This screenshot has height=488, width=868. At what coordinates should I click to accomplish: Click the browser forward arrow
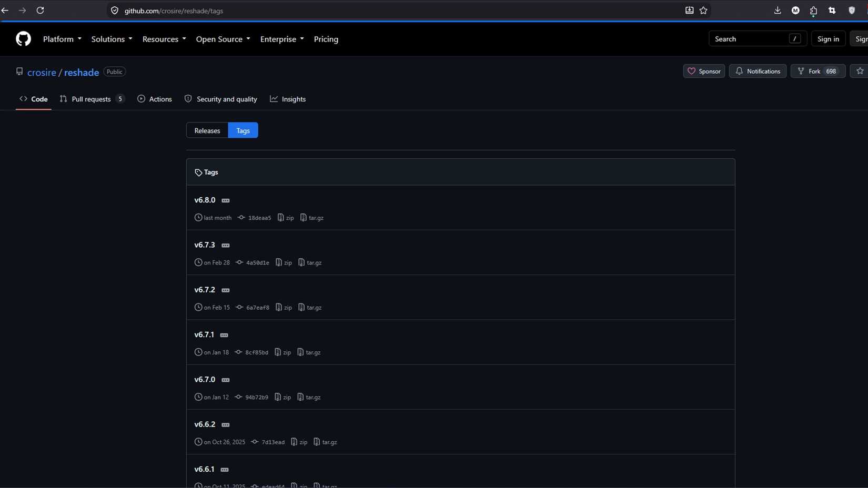pos(22,11)
